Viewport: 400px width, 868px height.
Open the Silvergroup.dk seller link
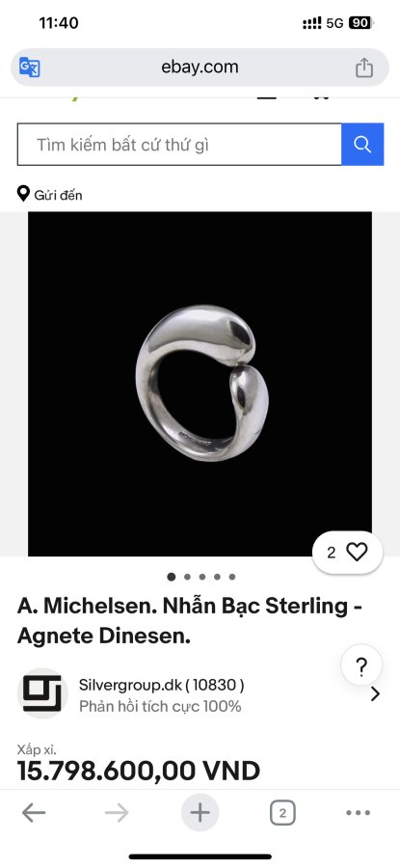click(161, 686)
